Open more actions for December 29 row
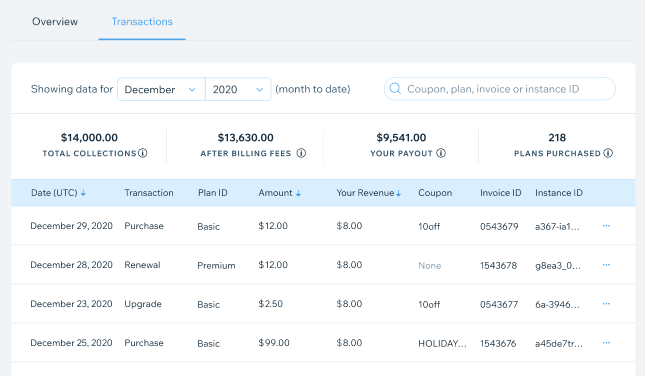This screenshot has height=376, width=645. (606, 226)
